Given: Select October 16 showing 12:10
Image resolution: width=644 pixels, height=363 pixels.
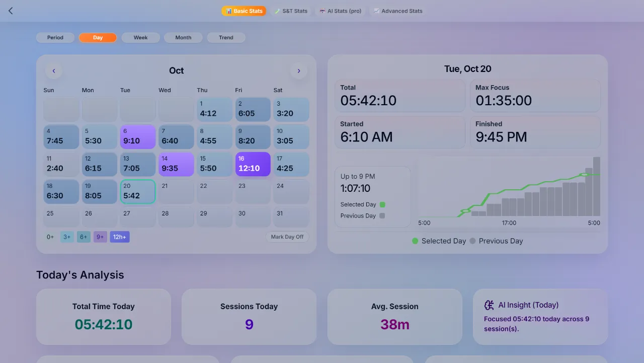Looking at the screenshot, I should (x=253, y=164).
